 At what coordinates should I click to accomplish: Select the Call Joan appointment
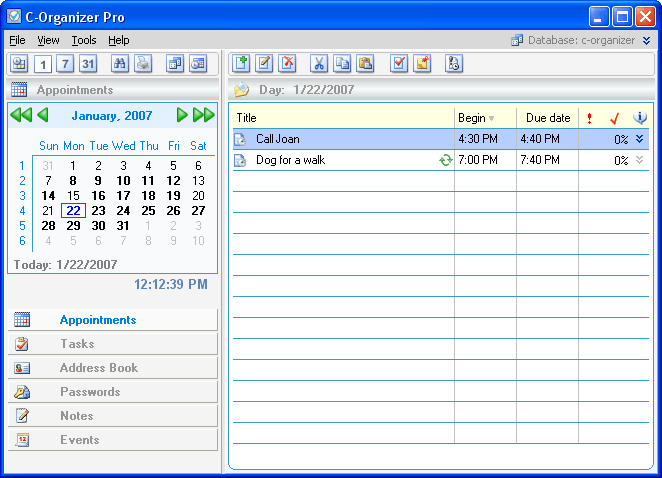click(441, 139)
